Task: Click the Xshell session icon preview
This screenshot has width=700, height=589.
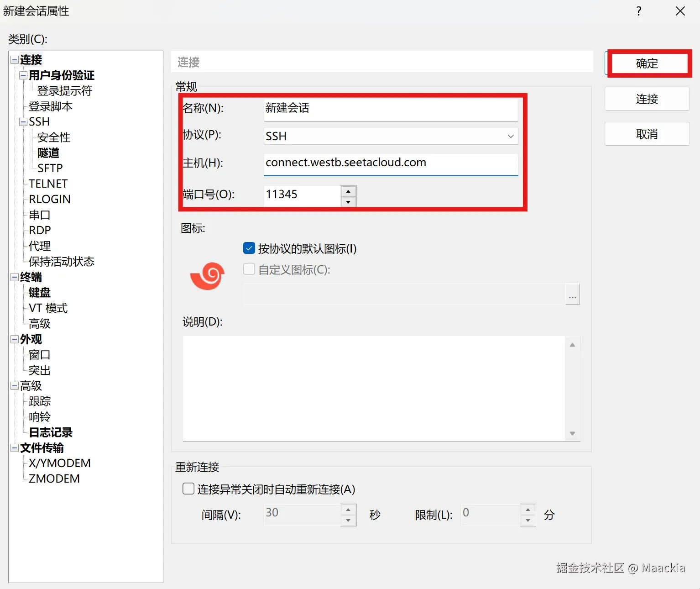Action: click(207, 276)
